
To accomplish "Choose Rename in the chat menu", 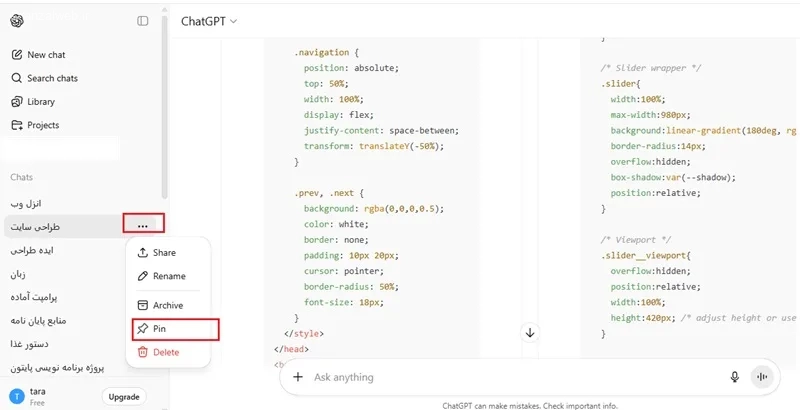I will tap(168, 276).
